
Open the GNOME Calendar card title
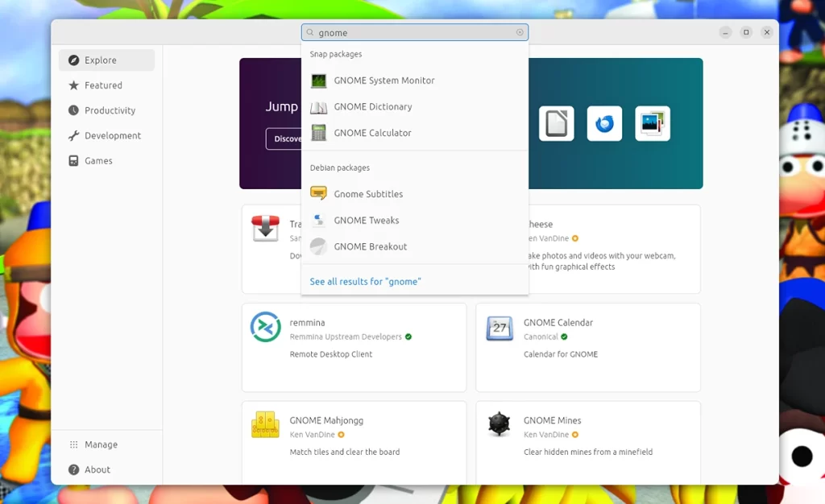[558, 323]
